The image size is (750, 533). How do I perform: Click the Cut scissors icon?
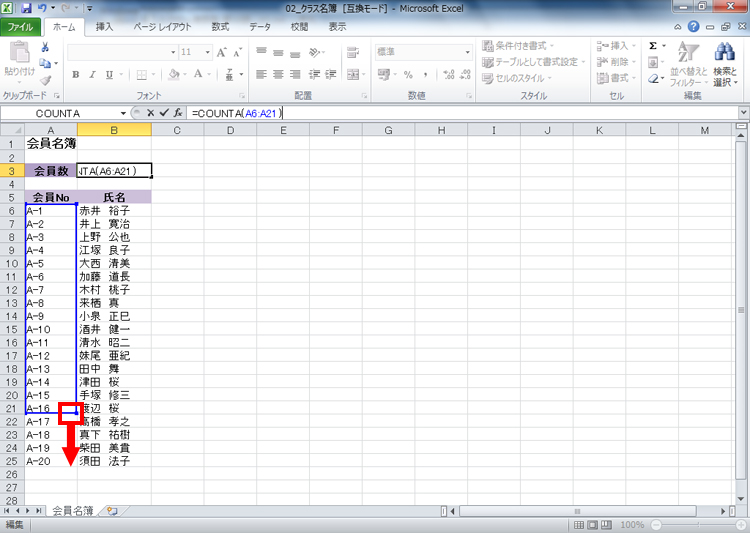(45, 47)
